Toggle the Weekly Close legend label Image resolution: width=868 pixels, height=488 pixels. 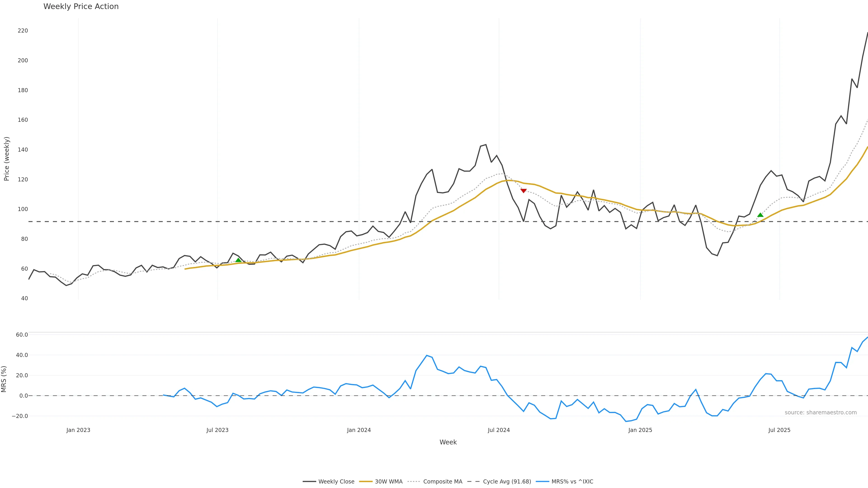click(x=336, y=482)
